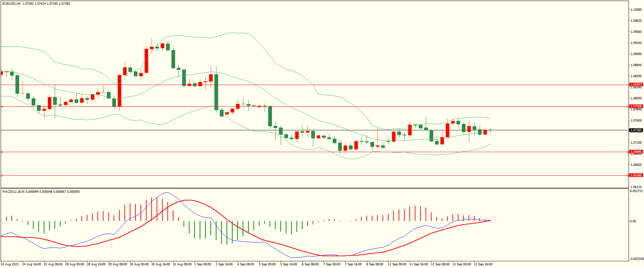This screenshot has height=268, width=644.
Task: Click the 11 Sep 16:00 time label
Action: point(418,264)
